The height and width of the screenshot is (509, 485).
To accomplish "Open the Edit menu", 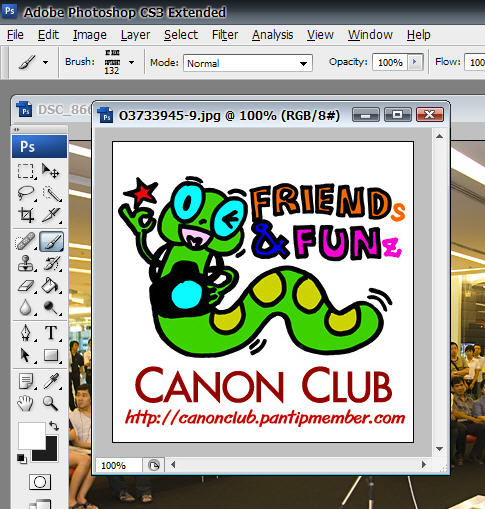I will coord(48,35).
